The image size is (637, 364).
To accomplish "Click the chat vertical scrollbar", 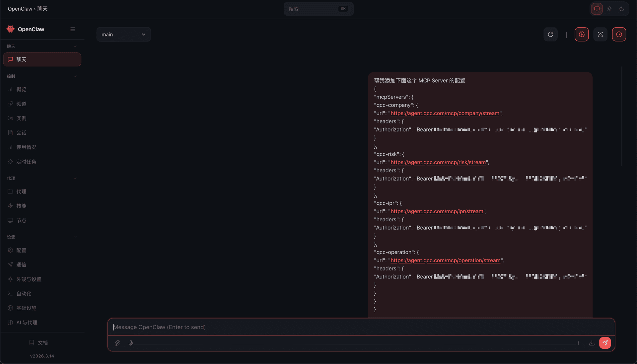I will tap(621, 116).
